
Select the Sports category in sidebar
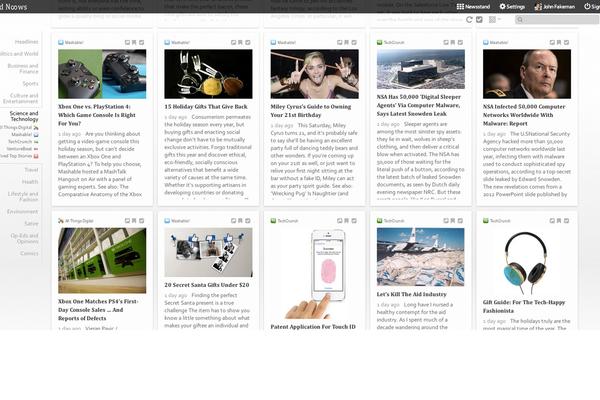point(30,83)
